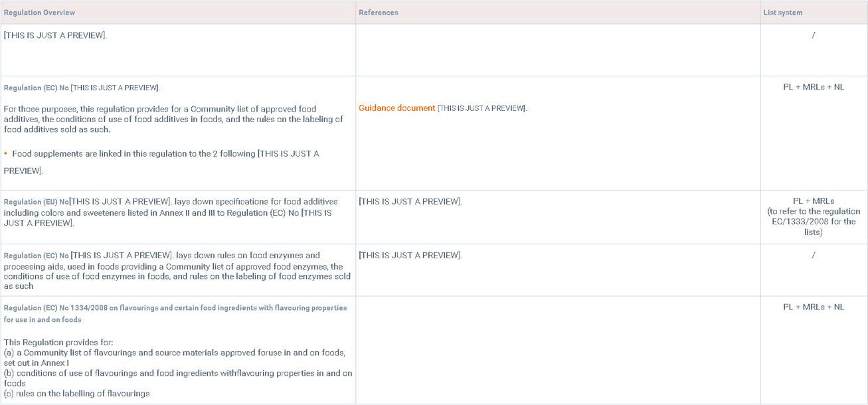This screenshot has width=868, height=405.
Task: Click item (a) Community list of flavourings
Action: (174, 353)
